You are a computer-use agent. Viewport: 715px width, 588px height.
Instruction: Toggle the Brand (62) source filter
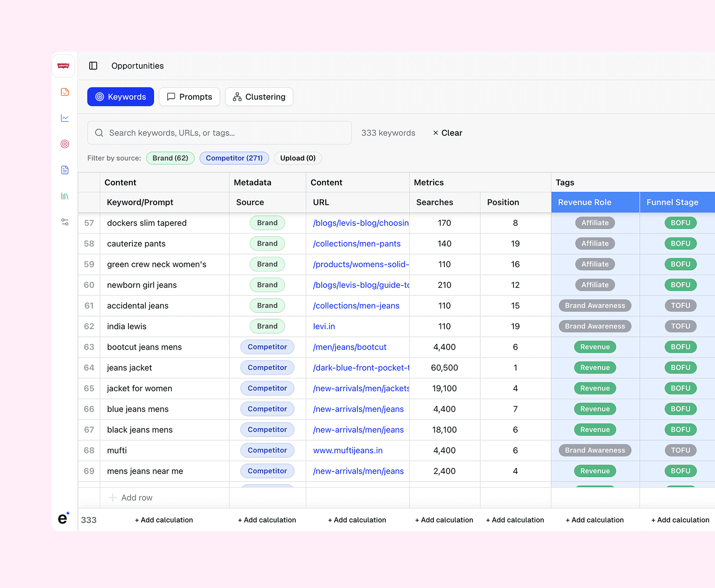tap(170, 158)
